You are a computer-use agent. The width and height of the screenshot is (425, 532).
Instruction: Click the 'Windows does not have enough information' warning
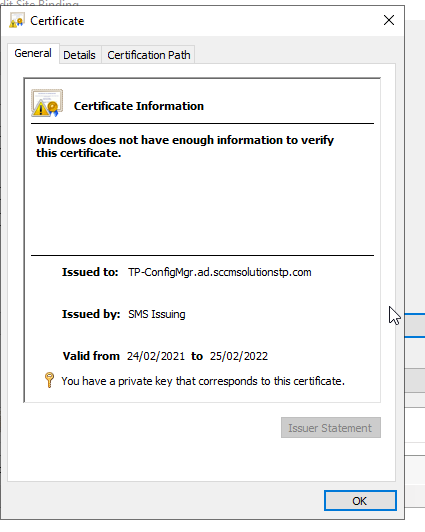tap(185, 147)
